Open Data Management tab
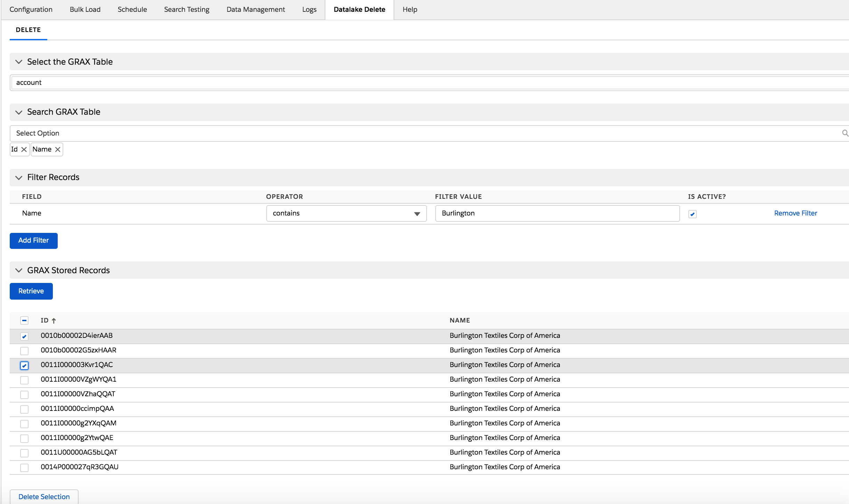849x504 pixels. click(256, 9)
